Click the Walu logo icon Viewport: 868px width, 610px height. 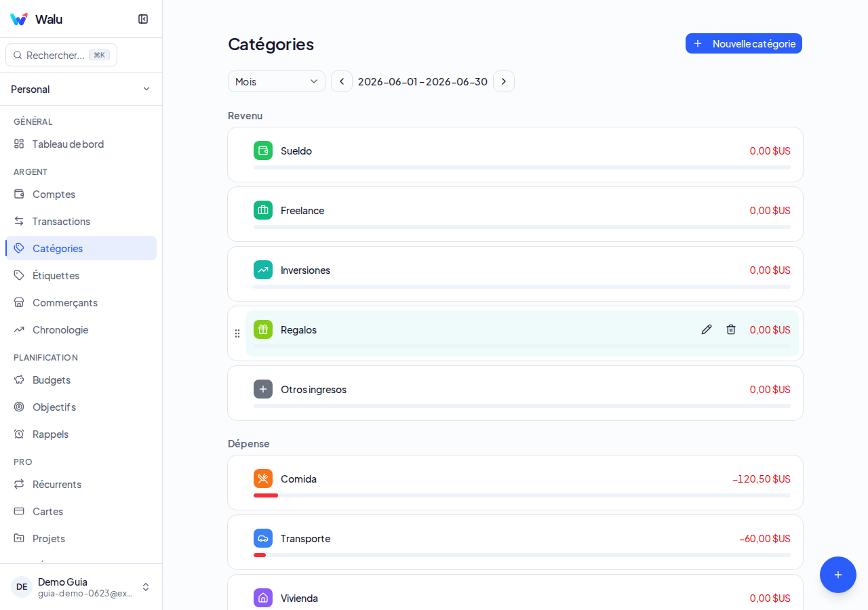(19, 19)
